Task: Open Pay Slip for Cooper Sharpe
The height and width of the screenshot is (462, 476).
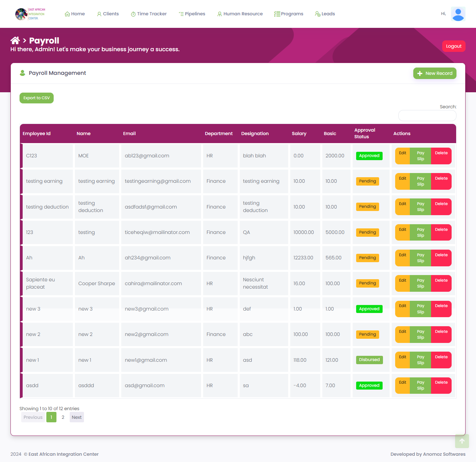Action: pyautogui.click(x=421, y=283)
